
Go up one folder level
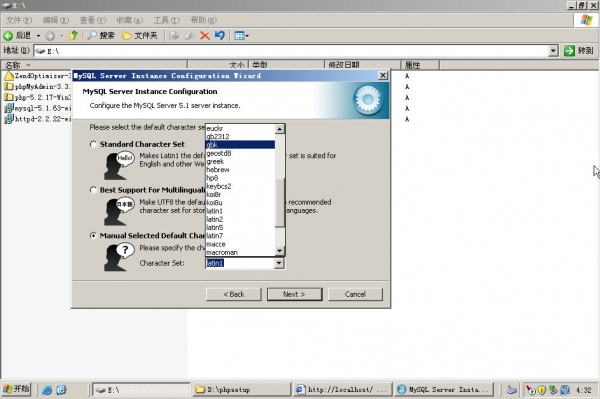coord(73,36)
